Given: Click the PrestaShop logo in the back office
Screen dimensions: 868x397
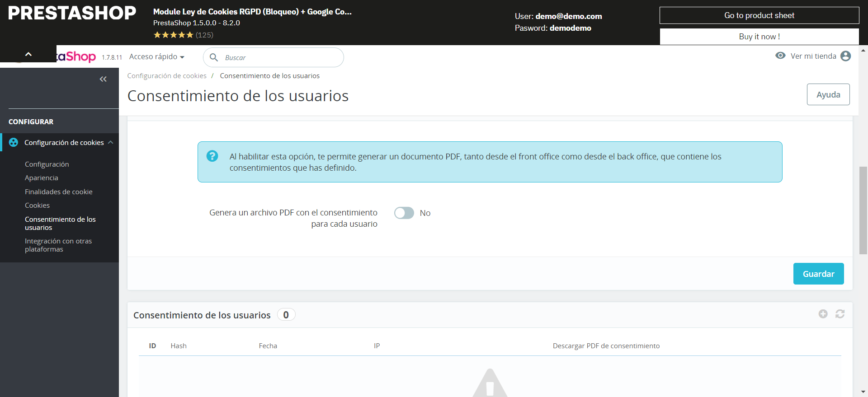Looking at the screenshot, I should 75,56.
